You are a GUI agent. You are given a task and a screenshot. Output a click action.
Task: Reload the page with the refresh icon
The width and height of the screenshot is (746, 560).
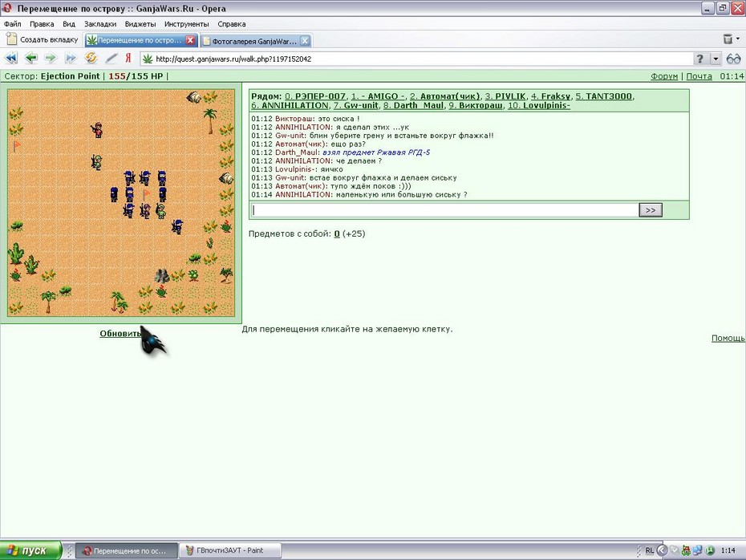91,58
